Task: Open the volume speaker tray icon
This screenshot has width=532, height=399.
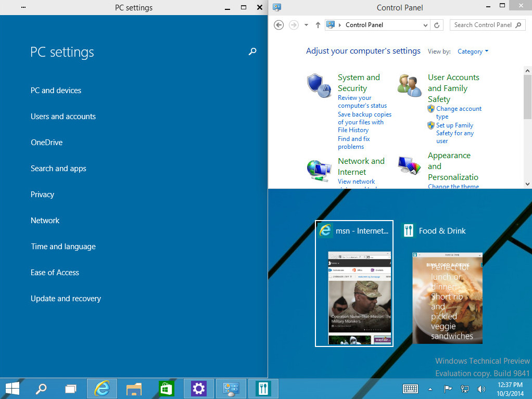Action: click(x=481, y=389)
